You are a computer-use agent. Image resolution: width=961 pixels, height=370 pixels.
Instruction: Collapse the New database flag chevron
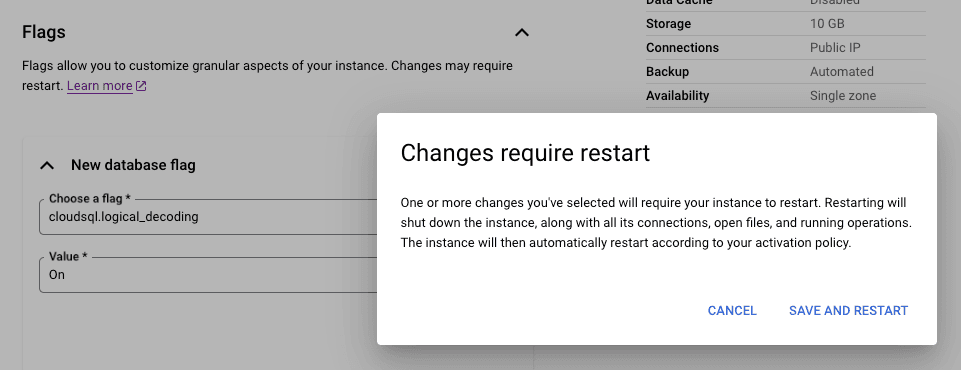(x=47, y=165)
